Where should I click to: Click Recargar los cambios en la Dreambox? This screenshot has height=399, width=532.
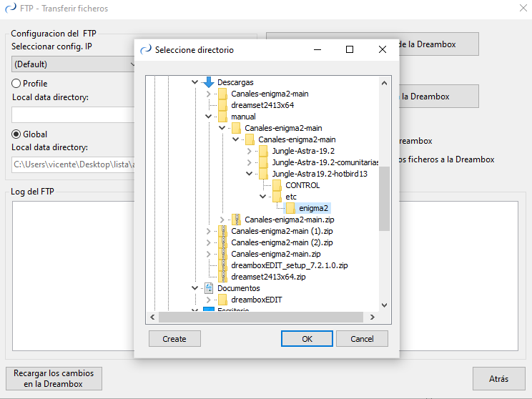click(54, 378)
